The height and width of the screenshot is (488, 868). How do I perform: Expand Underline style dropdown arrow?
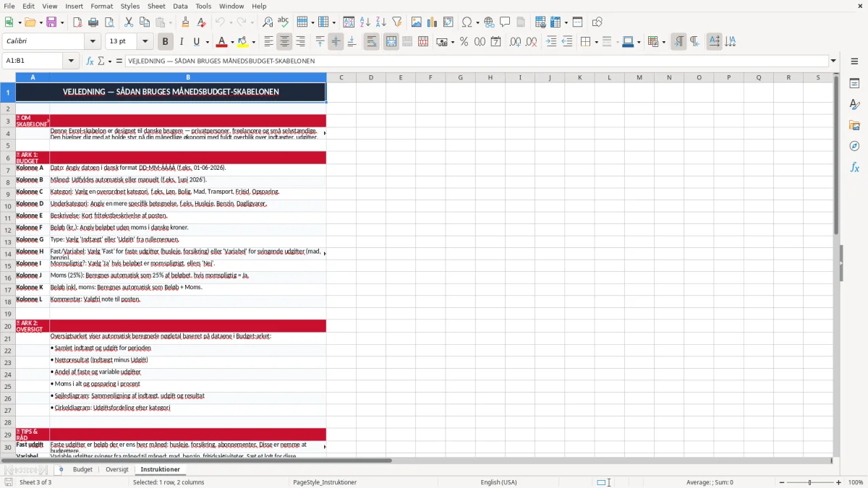pyautogui.click(x=207, y=42)
